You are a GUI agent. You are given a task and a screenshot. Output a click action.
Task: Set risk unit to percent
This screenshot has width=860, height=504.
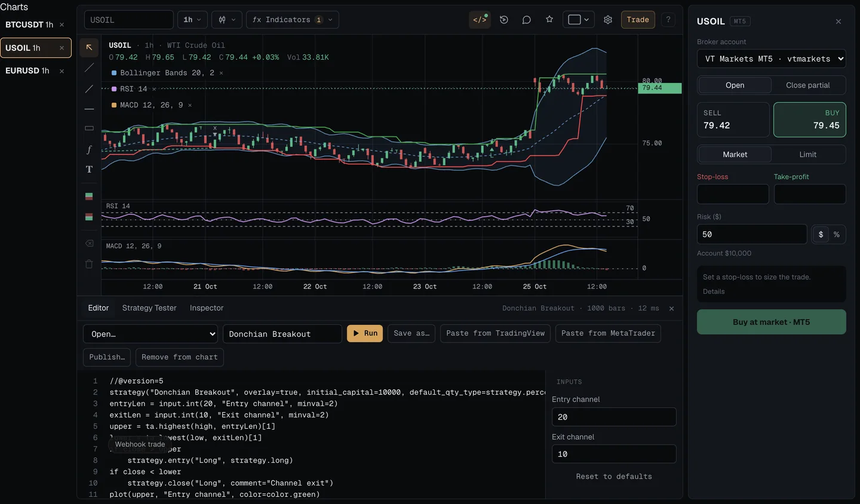pos(837,235)
